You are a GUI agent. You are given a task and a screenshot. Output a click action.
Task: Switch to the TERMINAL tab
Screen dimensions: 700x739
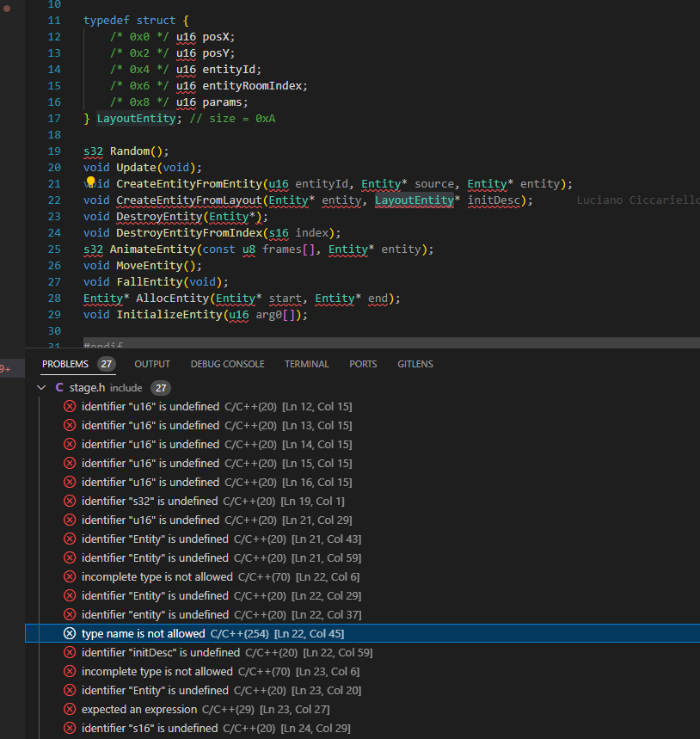click(x=307, y=364)
